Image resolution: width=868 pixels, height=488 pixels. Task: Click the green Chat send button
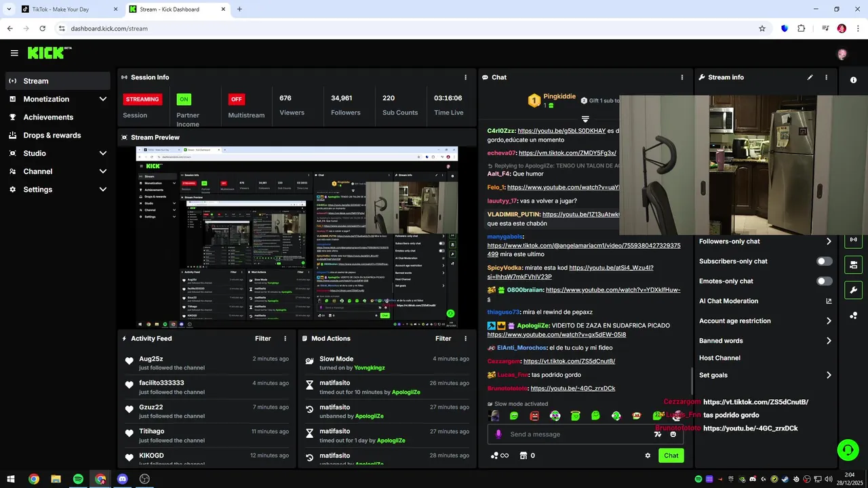(x=671, y=455)
